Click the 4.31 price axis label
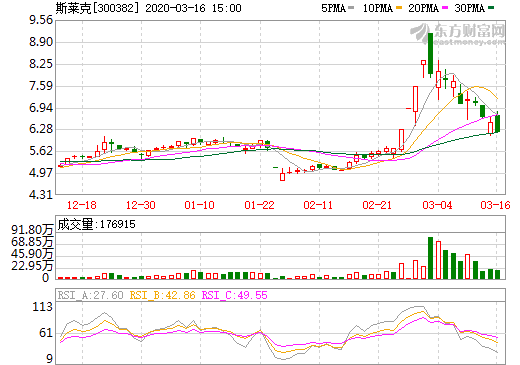The width and height of the screenshot is (520, 365). 41,194
